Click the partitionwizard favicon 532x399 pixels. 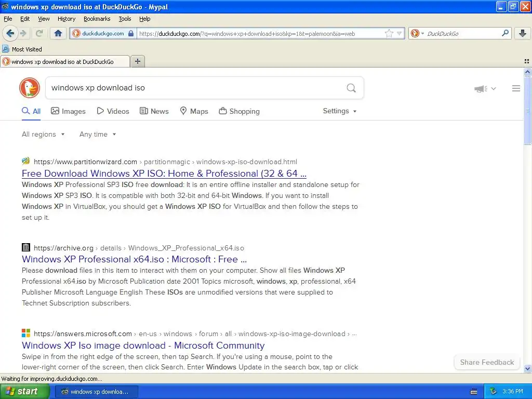click(x=26, y=161)
